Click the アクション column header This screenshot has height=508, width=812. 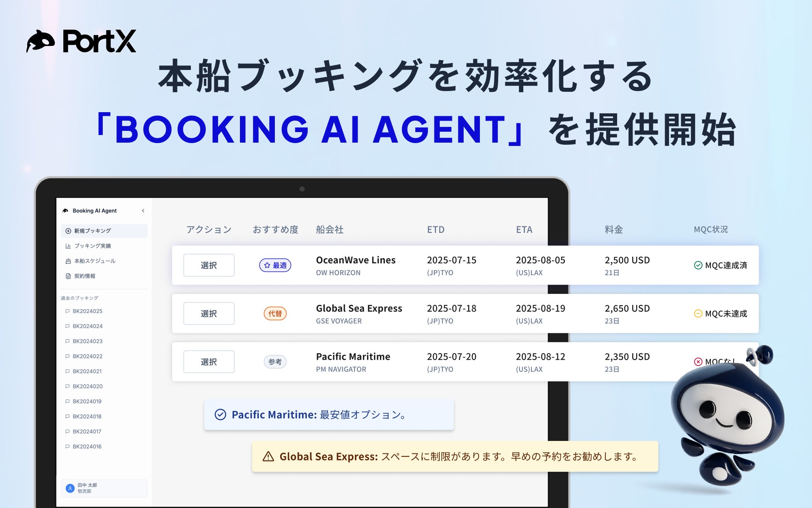pyautogui.click(x=209, y=230)
